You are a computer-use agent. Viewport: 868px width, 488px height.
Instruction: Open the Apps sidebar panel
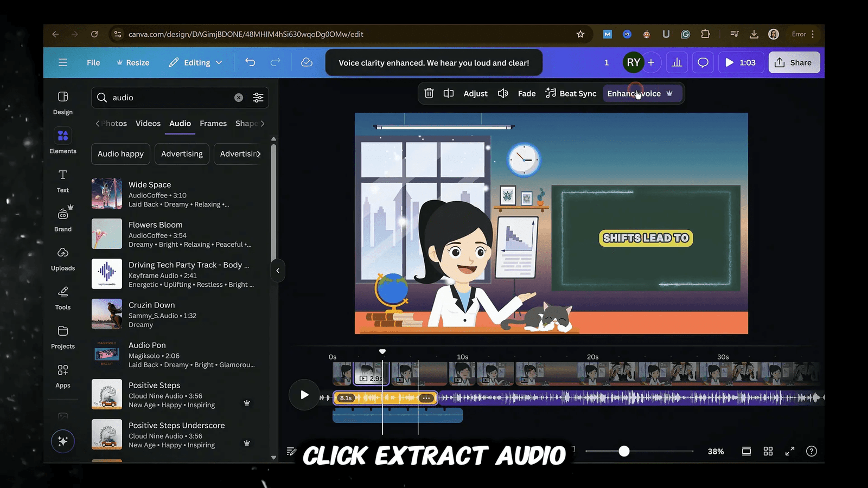click(x=62, y=375)
